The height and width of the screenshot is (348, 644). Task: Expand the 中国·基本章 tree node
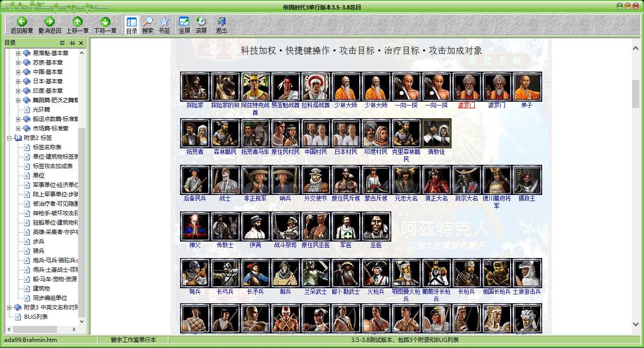18,72
